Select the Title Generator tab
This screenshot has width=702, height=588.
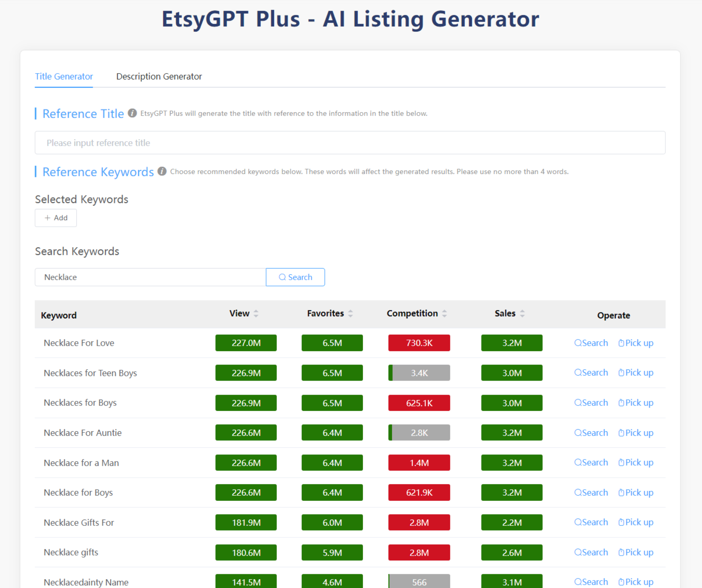[x=64, y=77]
